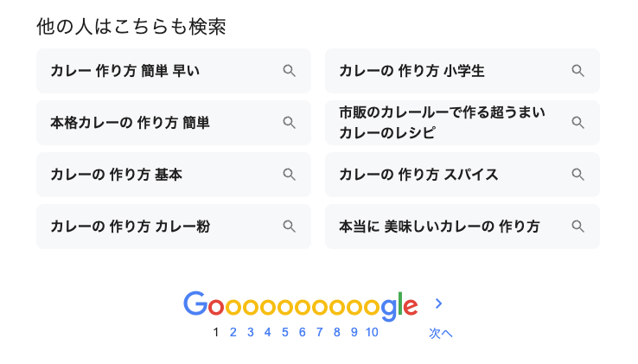Click search icon beside カレーの 作り方 スパイス
The height and width of the screenshot is (364, 638).
click(578, 175)
